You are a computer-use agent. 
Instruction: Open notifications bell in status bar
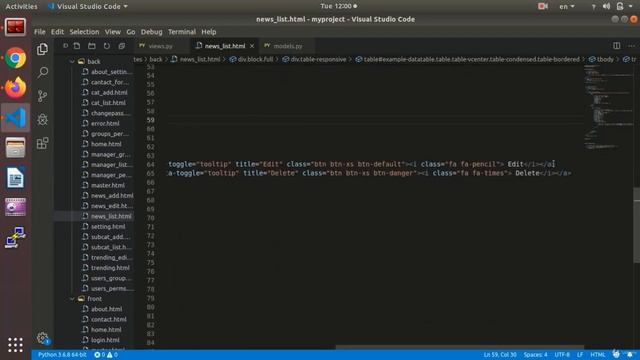pyautogui.click(x=630, y=355)
